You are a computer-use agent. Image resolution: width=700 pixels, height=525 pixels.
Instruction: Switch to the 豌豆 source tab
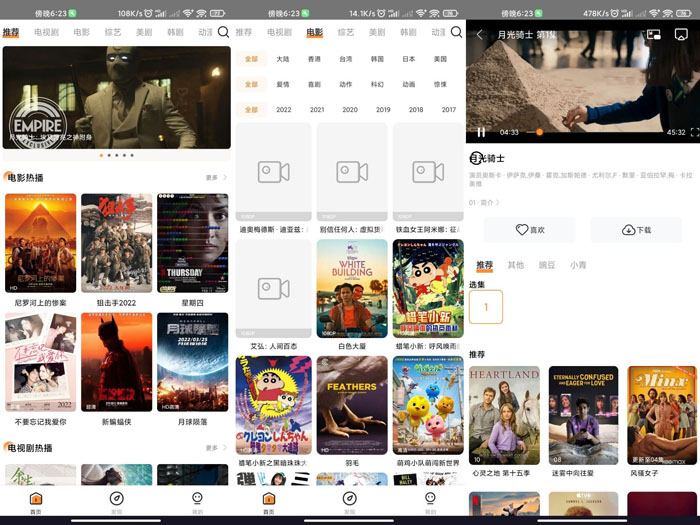tap(546, 265)
